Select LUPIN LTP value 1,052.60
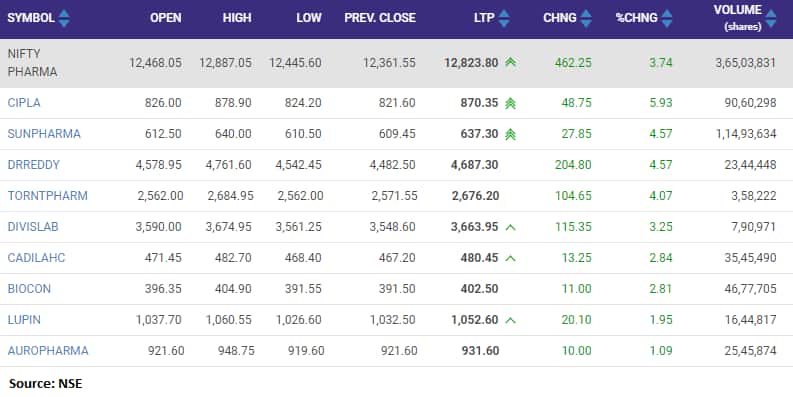The width and height of the screenshot is (793, 397). click(x=474, y=320)
